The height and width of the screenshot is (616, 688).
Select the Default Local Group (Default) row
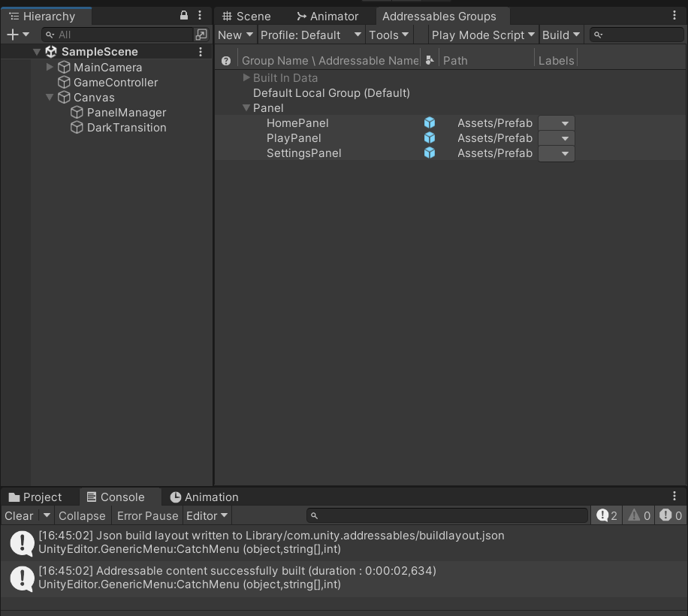point(331,93)
